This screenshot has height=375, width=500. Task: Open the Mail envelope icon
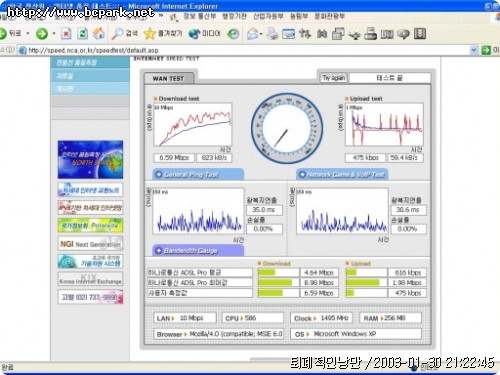tap(252, 33)
